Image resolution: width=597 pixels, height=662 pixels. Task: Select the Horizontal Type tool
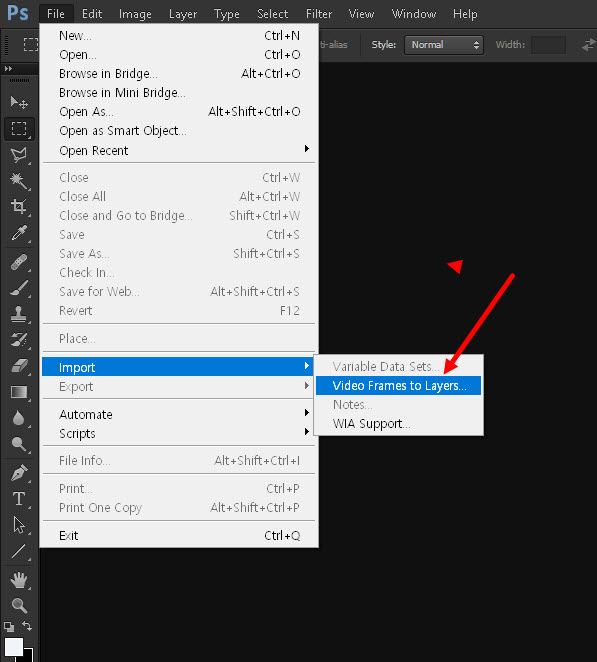click(19, 499)
